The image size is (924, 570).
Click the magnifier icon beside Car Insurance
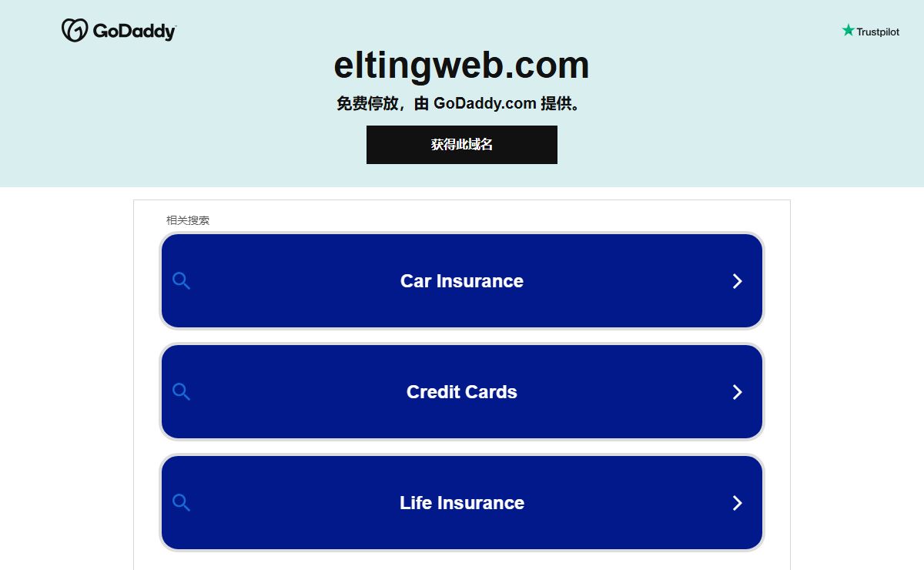coord(181,280)
